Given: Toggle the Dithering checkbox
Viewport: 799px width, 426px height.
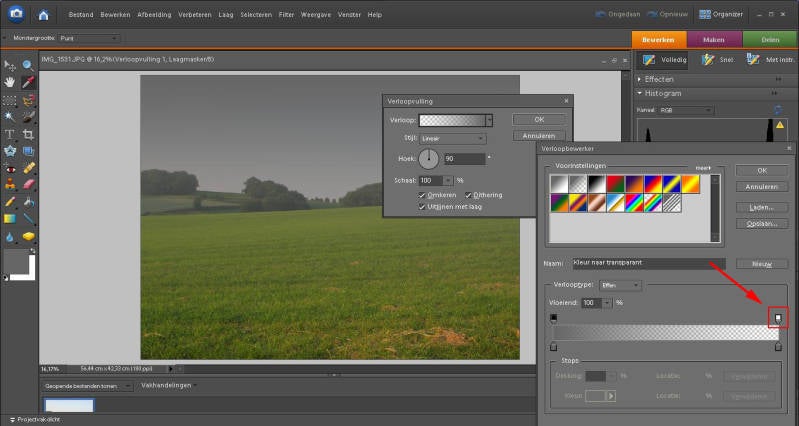Looking at the screenshot, I should [x=468, y=194].
